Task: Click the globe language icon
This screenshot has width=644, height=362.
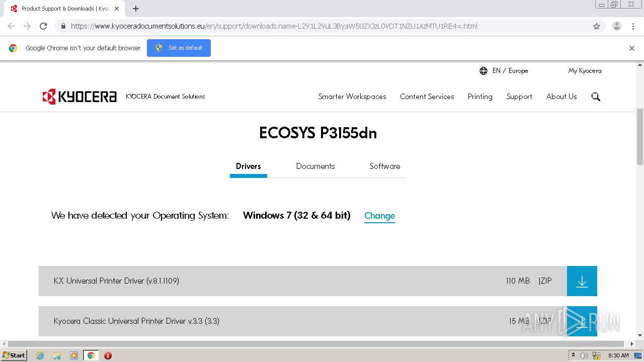Action: (484, 71)
